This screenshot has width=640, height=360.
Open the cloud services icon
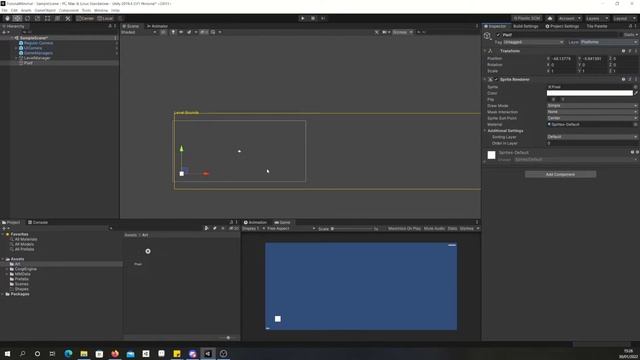tap(550, 18)
